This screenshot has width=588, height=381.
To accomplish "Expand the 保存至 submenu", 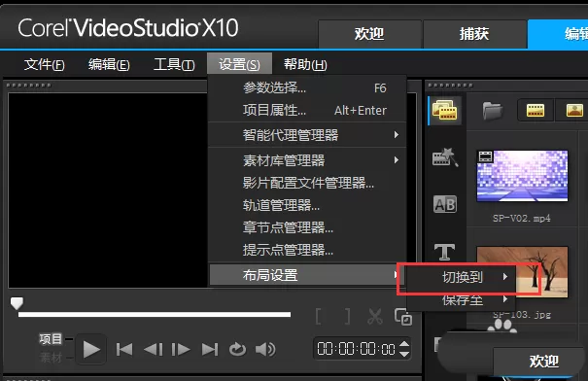I will [462, 299].
